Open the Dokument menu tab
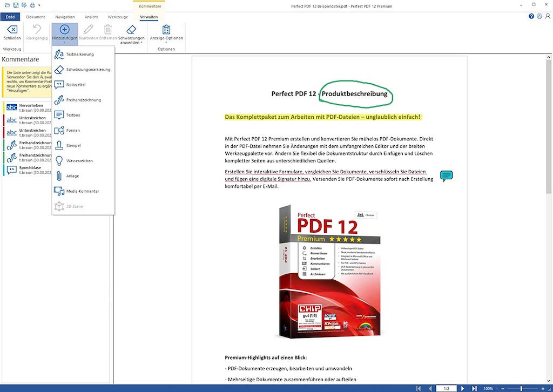 tap(36, 17)
